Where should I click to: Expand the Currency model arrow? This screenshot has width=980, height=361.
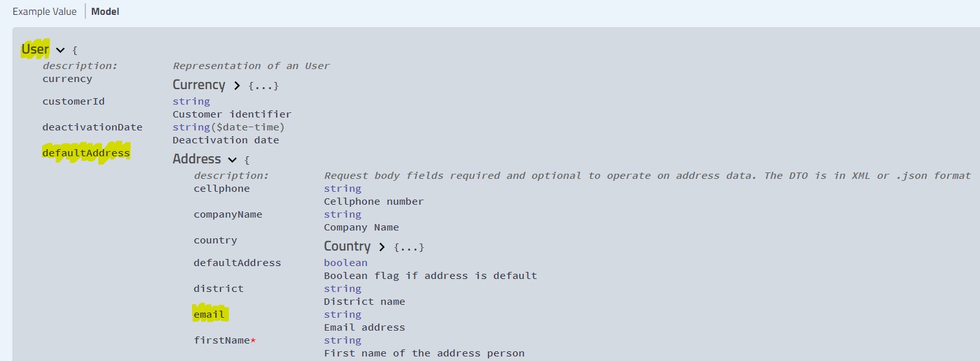(x=237, y=85)
